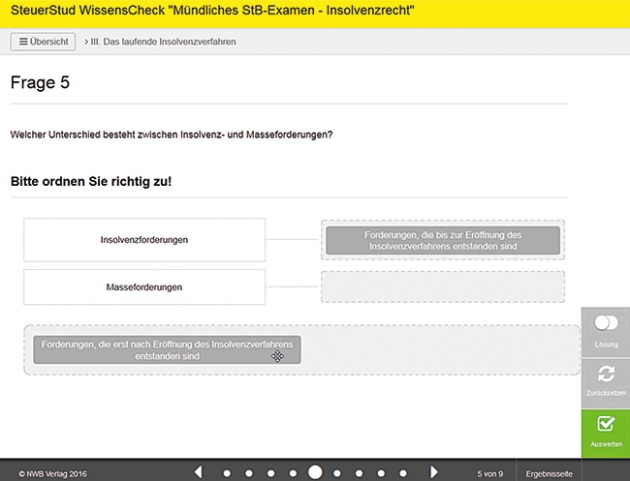The width and height of the screenshot is (630, 481).
Task: Click the Zurücksetzen refresh icon
Action: coord(605,374)
